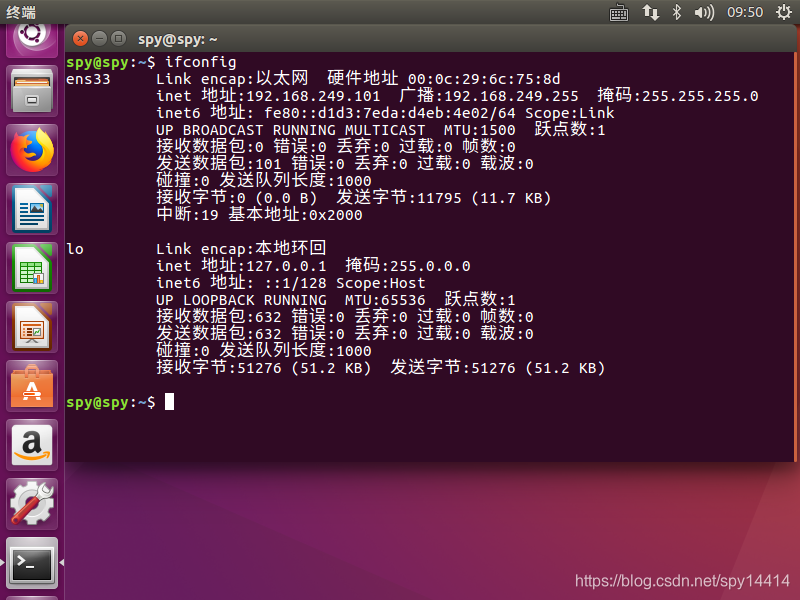Click the 'lo' interface name
Screen dimensions: 800x600
pyautogui.click(x=75, y=249)
